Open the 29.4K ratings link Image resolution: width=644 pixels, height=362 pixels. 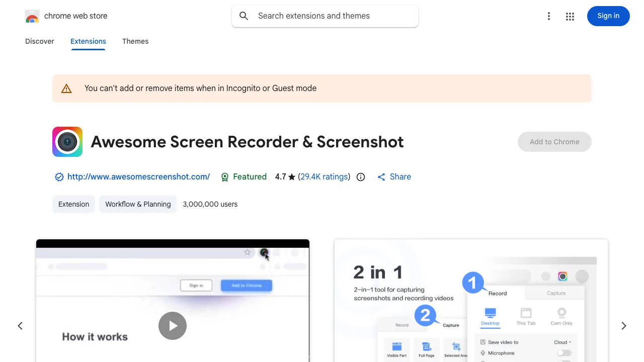(324, 177)
